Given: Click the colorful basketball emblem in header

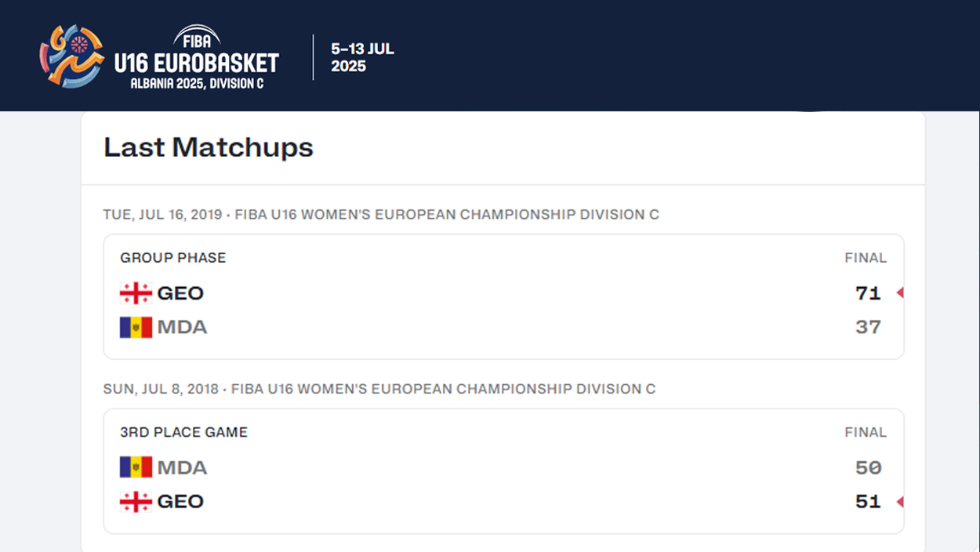Looking at the screenshot, I should [x=72, y=55].
